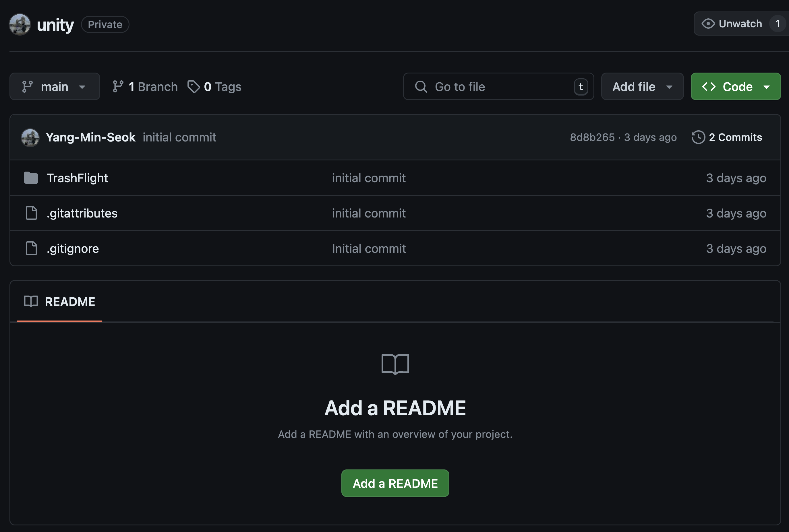Open commit hash 8d8b265
Image resolution: width=789 pixels, height=532 pixels.
(592, 137)
